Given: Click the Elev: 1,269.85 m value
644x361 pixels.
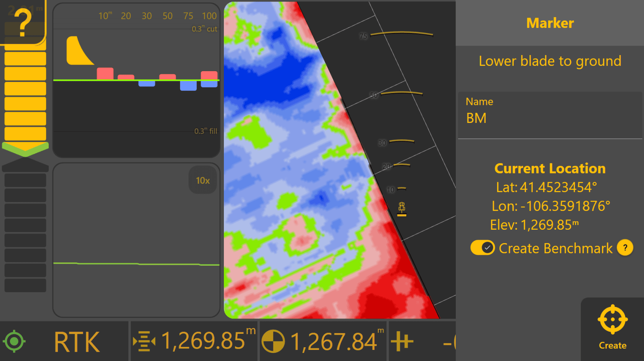Looking at the screenshot, I should click(534, 225).
